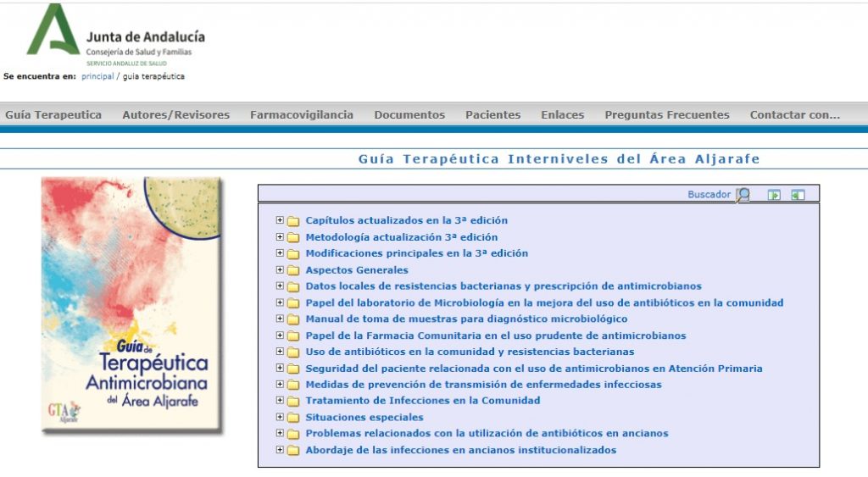
Task: Click the collapse-all tree icon at toolbar end
Action: 798,195
